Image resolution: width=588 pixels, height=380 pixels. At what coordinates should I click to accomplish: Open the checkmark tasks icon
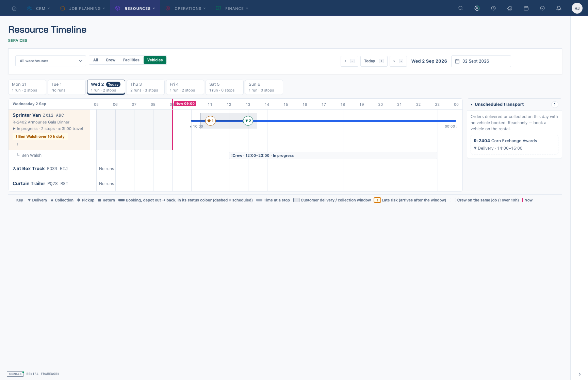[542, 8]
